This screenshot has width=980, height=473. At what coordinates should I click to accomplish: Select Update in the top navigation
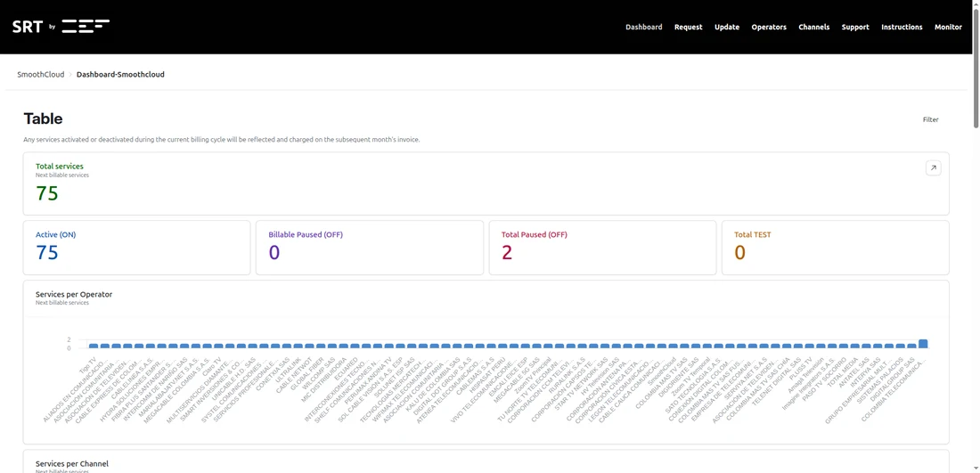[x=727, y=27]
